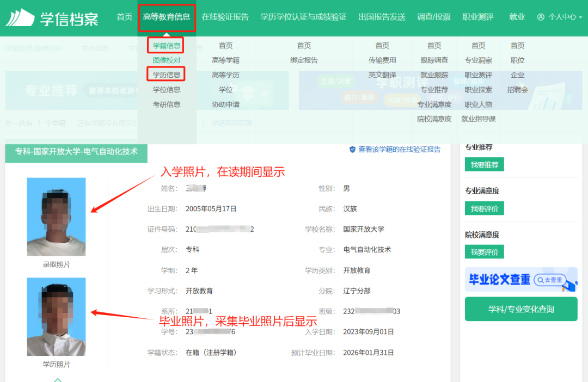Select 职业人物 in the dropdown menu
The image size is (588, 382).
click(479, 104)
